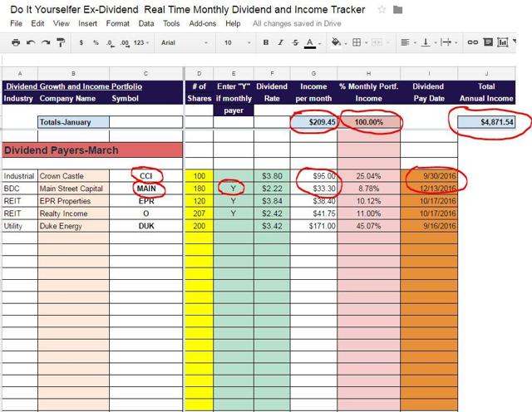
Task: Select the $4,871.54 annual income cell
Action: [486, 122]
